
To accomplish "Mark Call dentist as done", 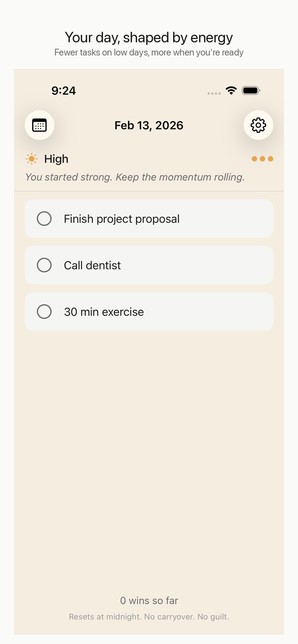I will click(x=44, y=265).
